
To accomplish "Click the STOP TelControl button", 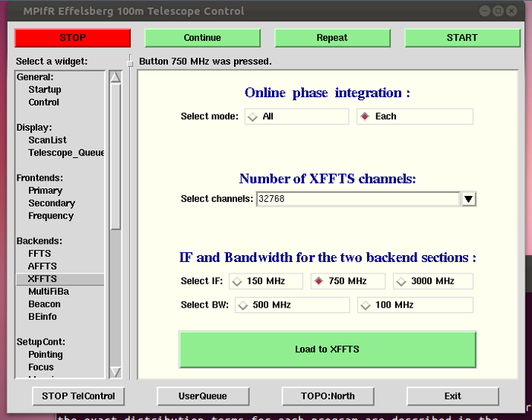I will [x=78, y=396].
